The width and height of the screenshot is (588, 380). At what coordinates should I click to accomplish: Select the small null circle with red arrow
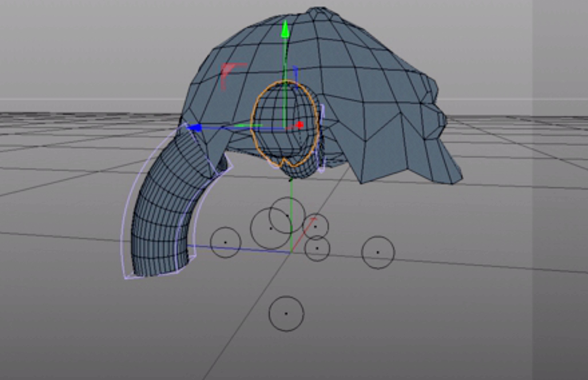[x=316, y=227]
